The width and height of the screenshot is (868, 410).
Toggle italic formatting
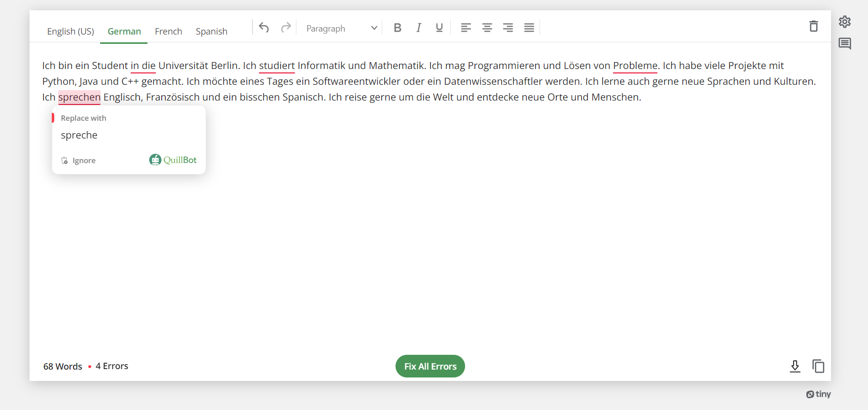419,28
